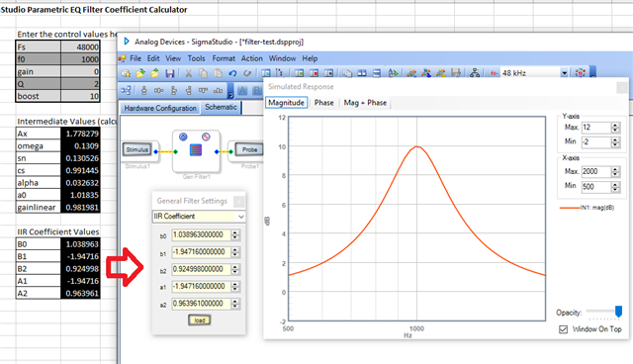Click the first alignment icon after the tree icon

(x=144, y=90)
